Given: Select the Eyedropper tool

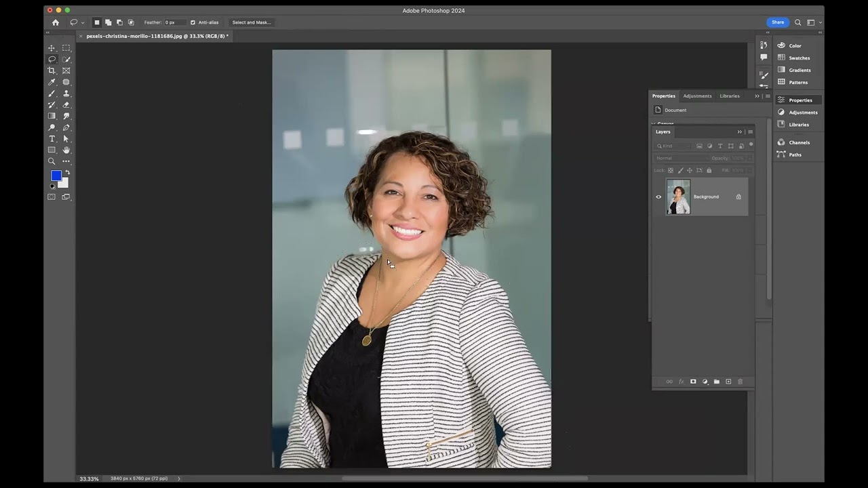Looking at the screenshot, I should [x=52, y=82].
